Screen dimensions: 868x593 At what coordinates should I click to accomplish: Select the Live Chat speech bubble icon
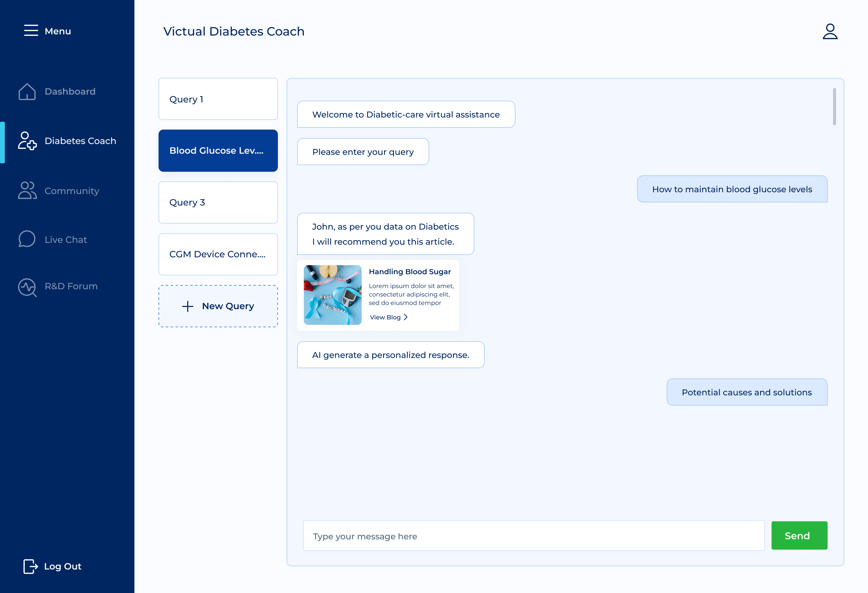(x=27, y=239)
